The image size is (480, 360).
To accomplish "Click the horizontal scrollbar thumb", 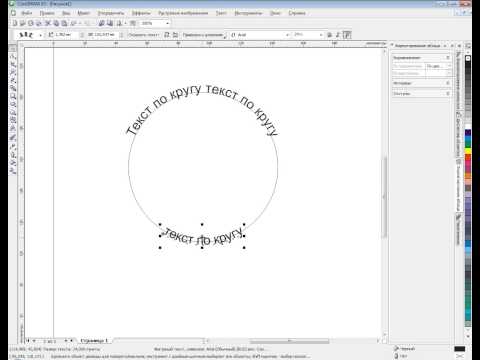I will tap(289, 341).
